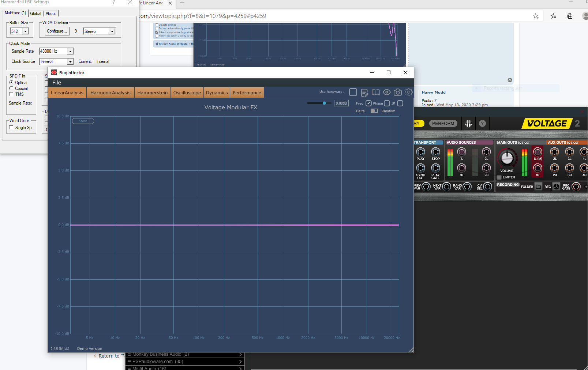Click the Voltage VOLUME knob
588x370 pixels.
click(x=507, y=158)
